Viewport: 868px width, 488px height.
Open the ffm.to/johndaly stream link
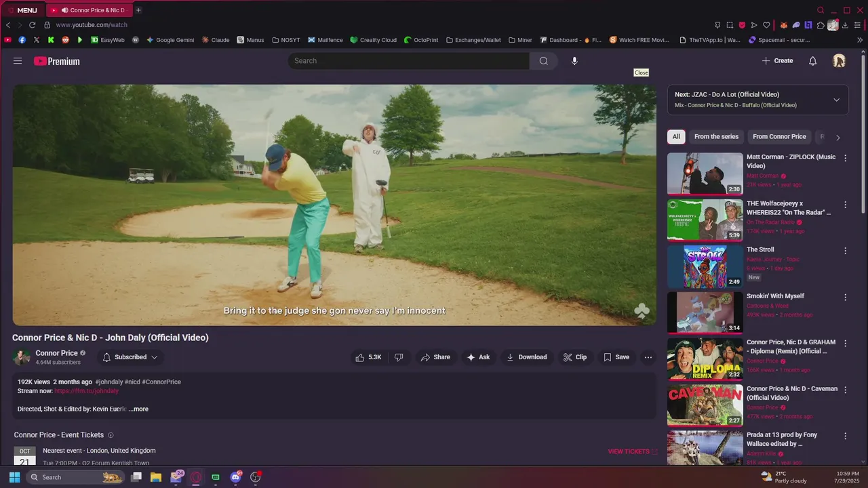pyautogui.click(x=86, y=391)
